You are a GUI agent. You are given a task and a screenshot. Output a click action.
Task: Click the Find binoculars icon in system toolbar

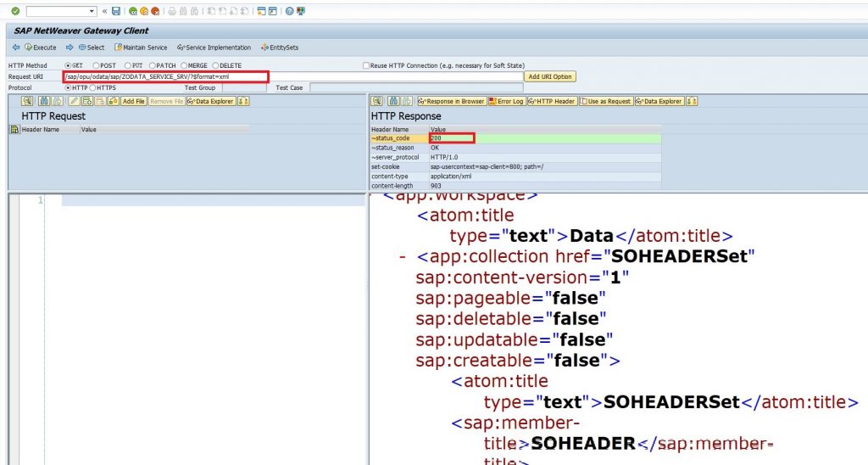tap(183, 11)
